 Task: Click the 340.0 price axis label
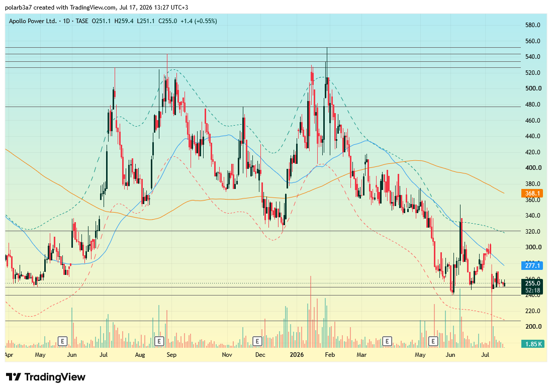(x=532, y=216)
